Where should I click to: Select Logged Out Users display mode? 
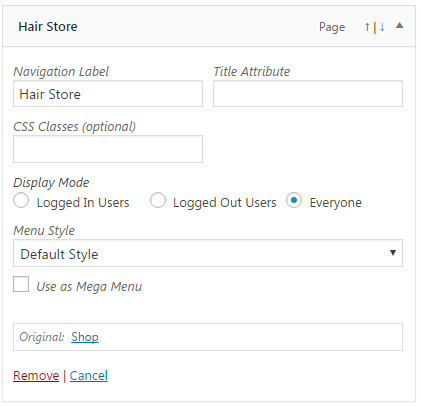(158, 200)
